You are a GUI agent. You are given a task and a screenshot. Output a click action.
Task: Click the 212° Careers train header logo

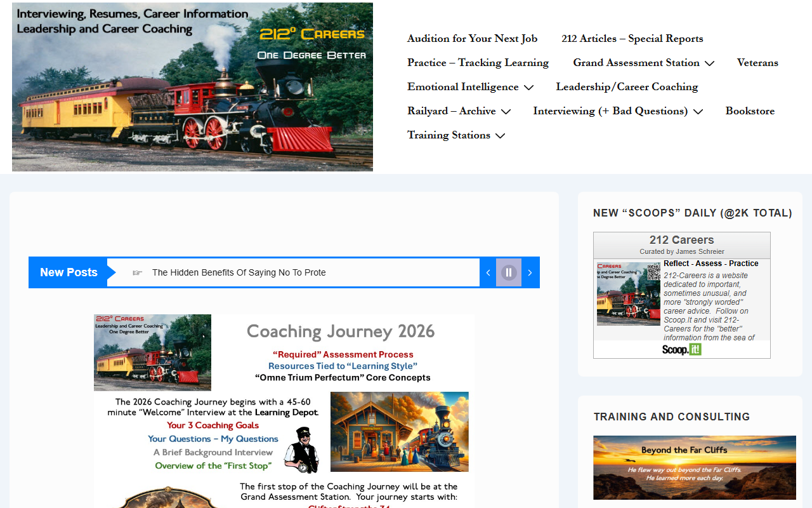click(x=192, y=87)
